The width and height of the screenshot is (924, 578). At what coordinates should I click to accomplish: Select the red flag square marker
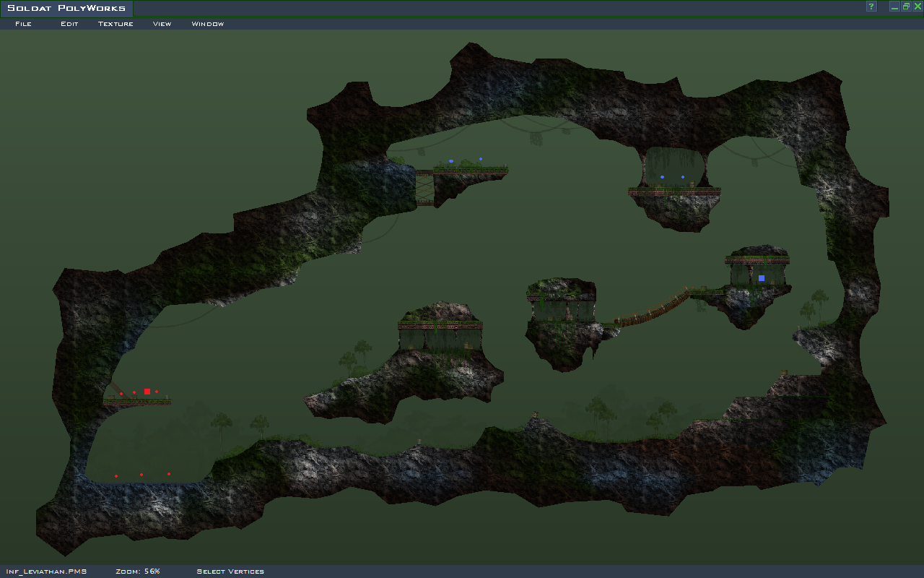point(147,392)
